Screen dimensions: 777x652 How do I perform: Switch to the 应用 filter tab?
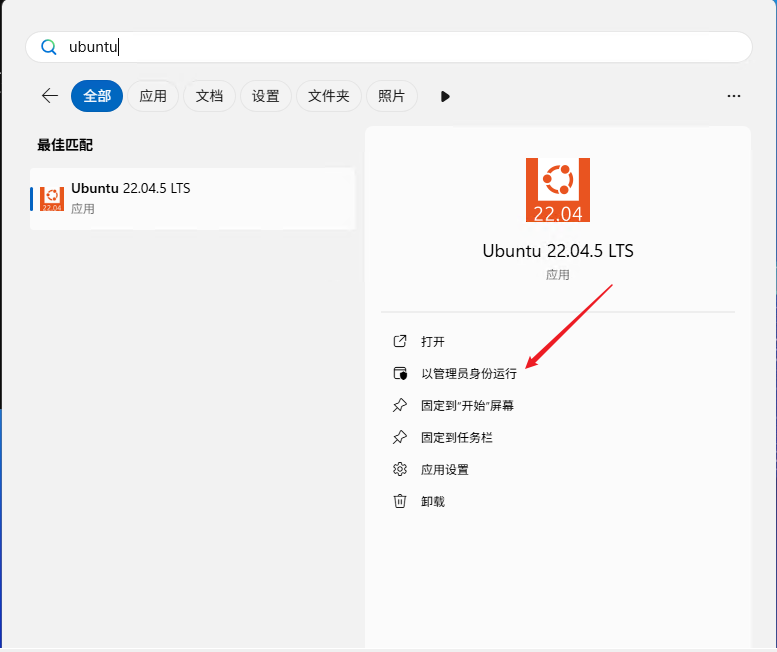pyautogui.click(x=153, y=96)
